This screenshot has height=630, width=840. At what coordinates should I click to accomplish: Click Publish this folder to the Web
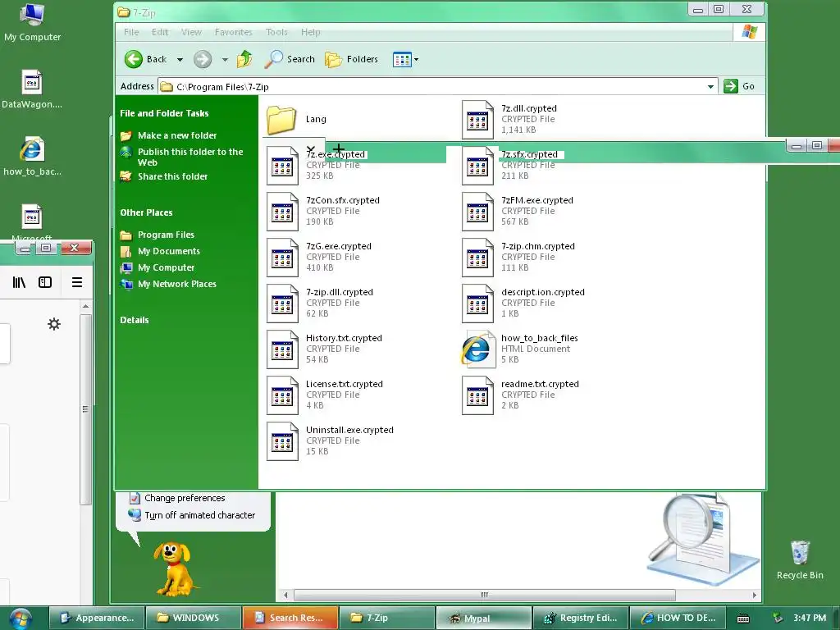coord(190,157)
